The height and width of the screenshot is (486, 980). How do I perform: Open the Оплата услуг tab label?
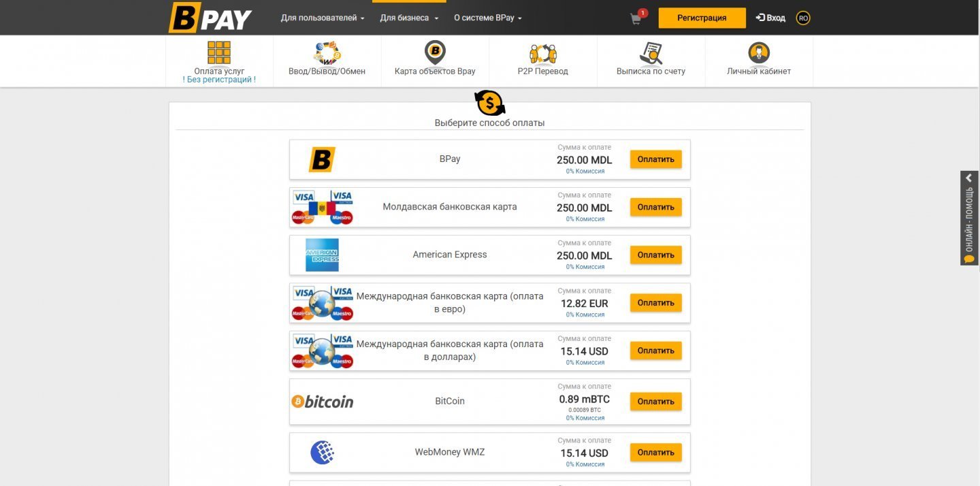219,71
